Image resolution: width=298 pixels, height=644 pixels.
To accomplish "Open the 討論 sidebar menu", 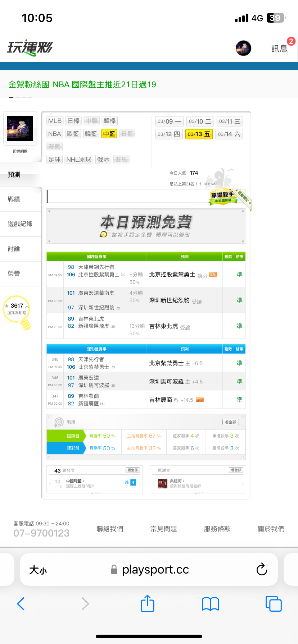I will 21,249.
